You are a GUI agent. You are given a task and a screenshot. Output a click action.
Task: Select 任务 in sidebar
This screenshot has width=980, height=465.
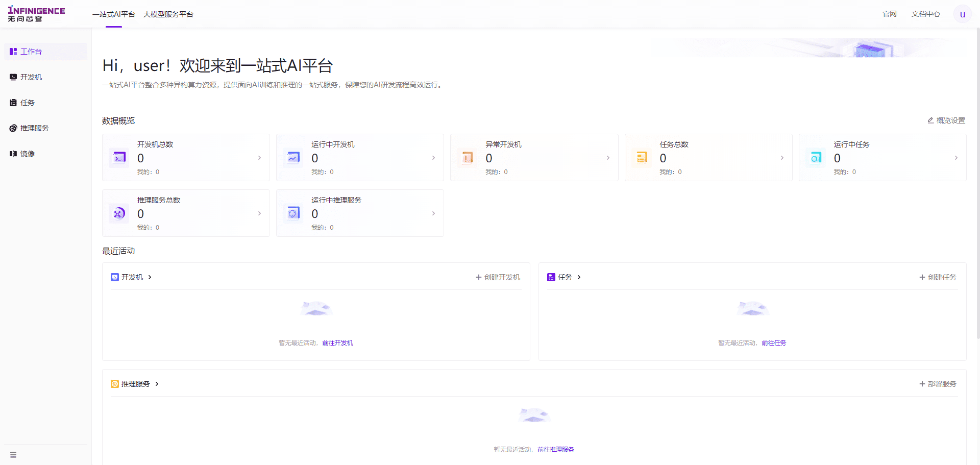[46, 103]
